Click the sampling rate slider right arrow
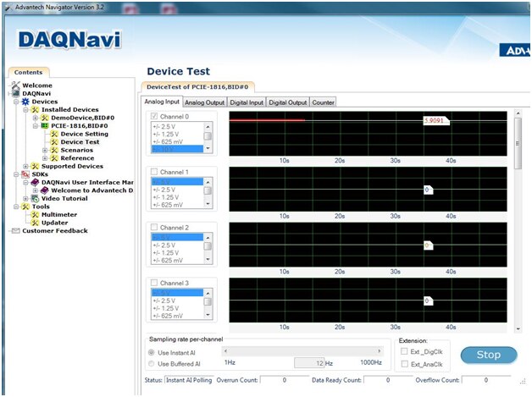Image resolution: width=532 pixels, height=397 pixels. tap(380, 351)
